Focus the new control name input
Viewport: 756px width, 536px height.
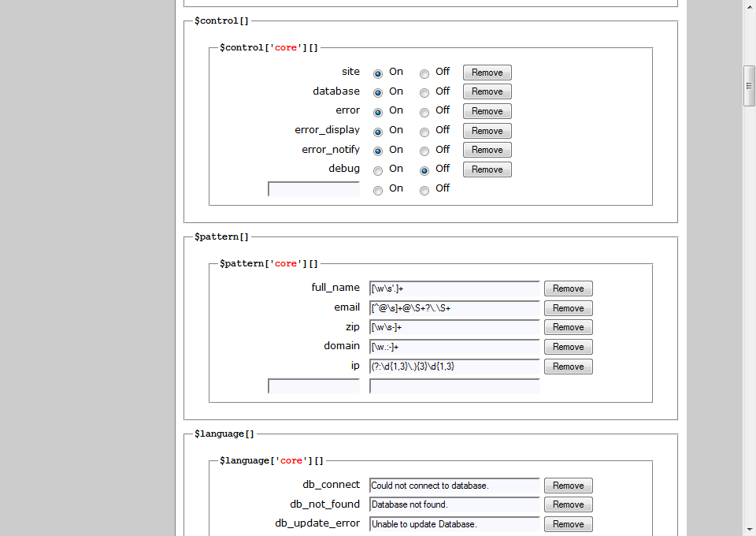313,189
